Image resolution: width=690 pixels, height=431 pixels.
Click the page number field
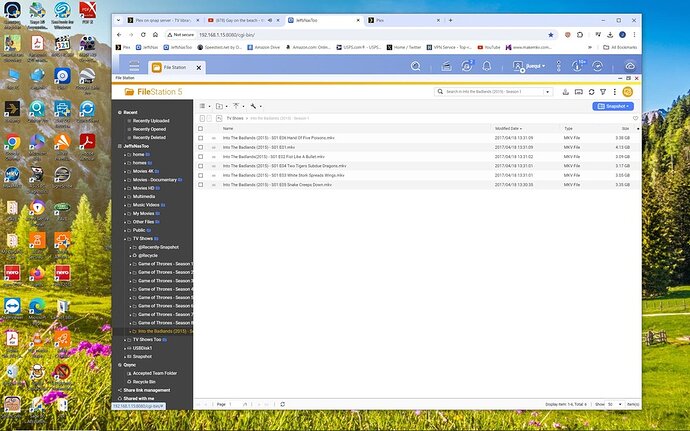[232, 404]
